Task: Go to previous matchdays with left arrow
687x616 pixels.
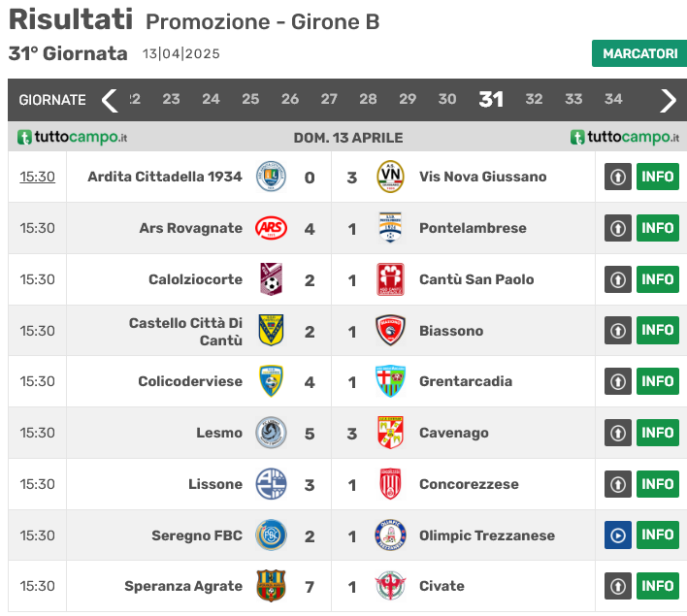Action: (110, 99)
